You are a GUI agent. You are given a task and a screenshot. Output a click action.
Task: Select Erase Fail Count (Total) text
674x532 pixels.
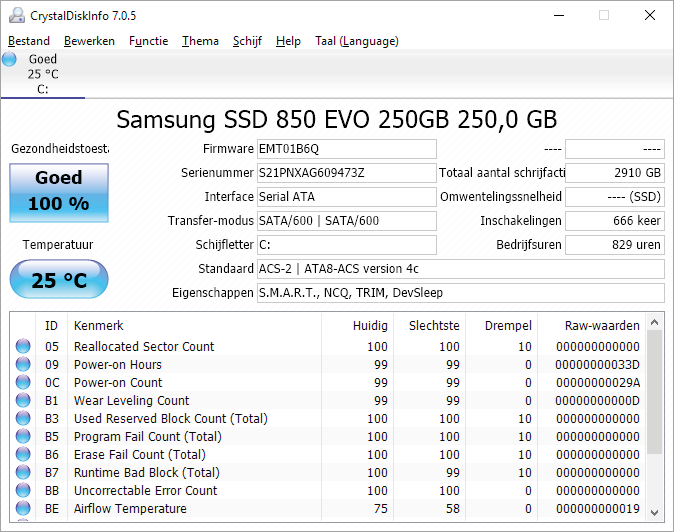point(140,455)
